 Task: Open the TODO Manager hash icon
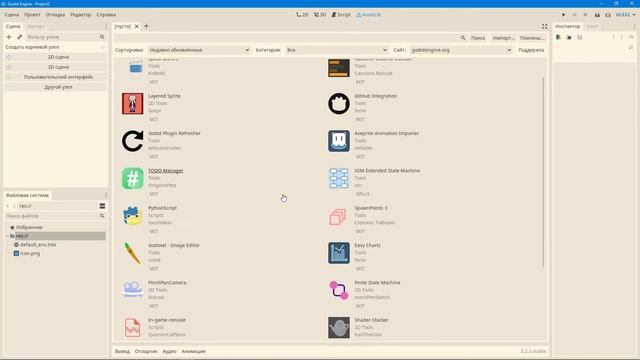[x=133, y=178]
